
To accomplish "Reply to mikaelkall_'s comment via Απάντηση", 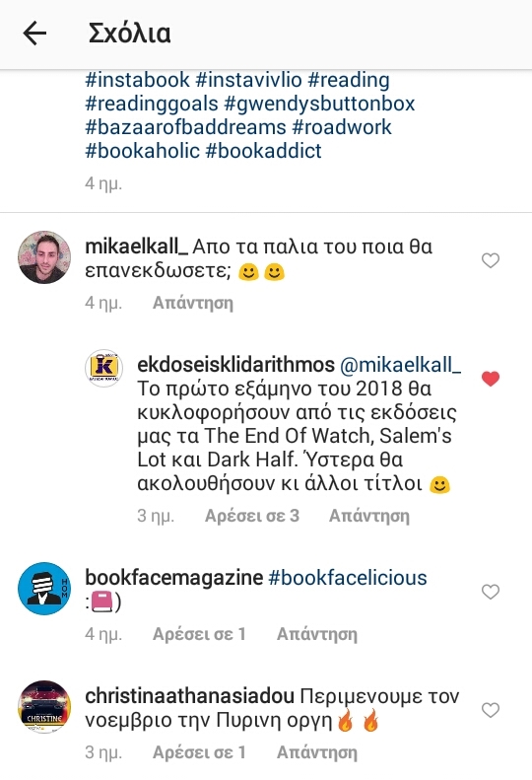I will click(x=193, y=303).
